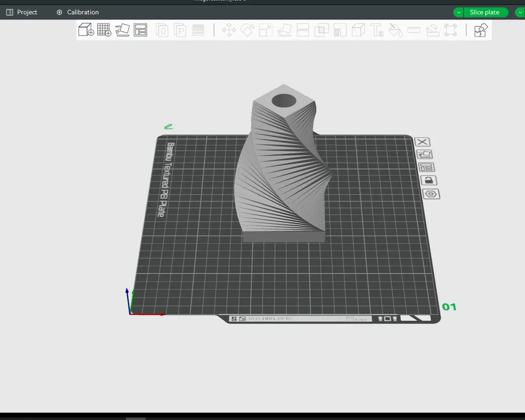Select the Color painting bucket tool

(395, 30)
